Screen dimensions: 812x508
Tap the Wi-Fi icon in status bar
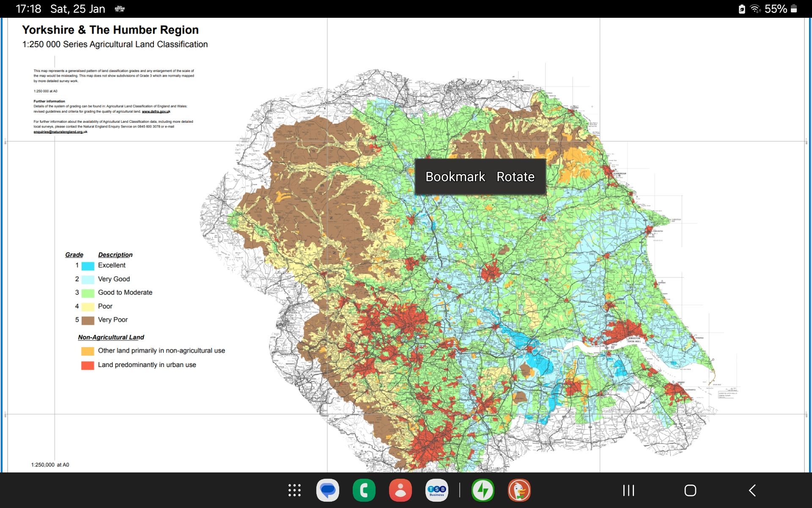pos(755,9)
